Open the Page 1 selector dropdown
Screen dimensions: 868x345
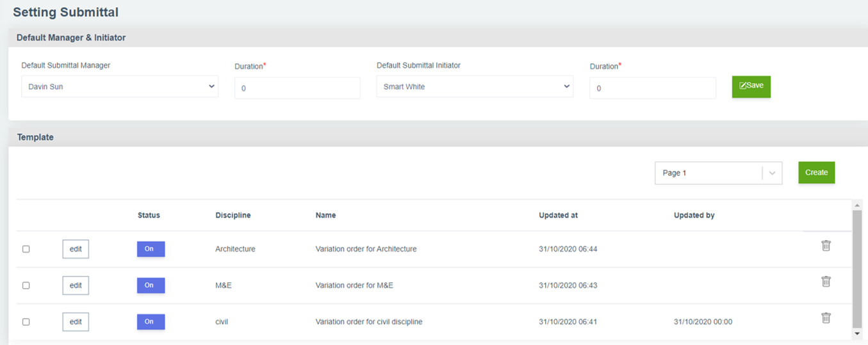[718, 173]
